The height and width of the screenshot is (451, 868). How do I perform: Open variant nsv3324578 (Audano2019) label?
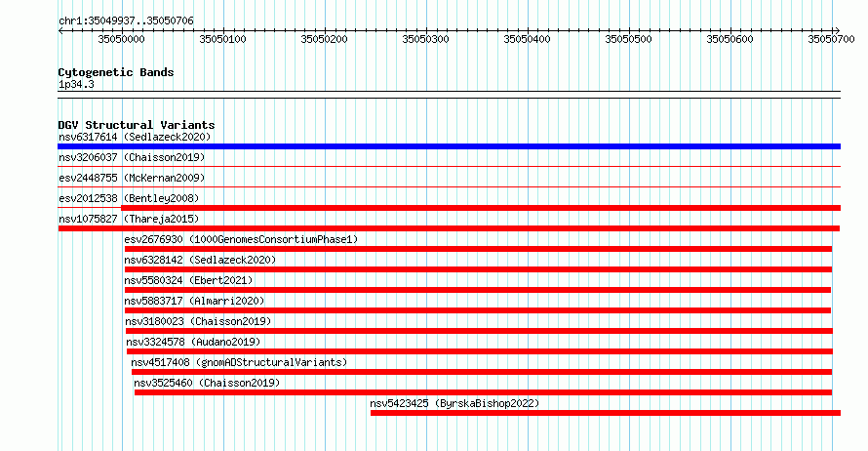click(193, 342)
